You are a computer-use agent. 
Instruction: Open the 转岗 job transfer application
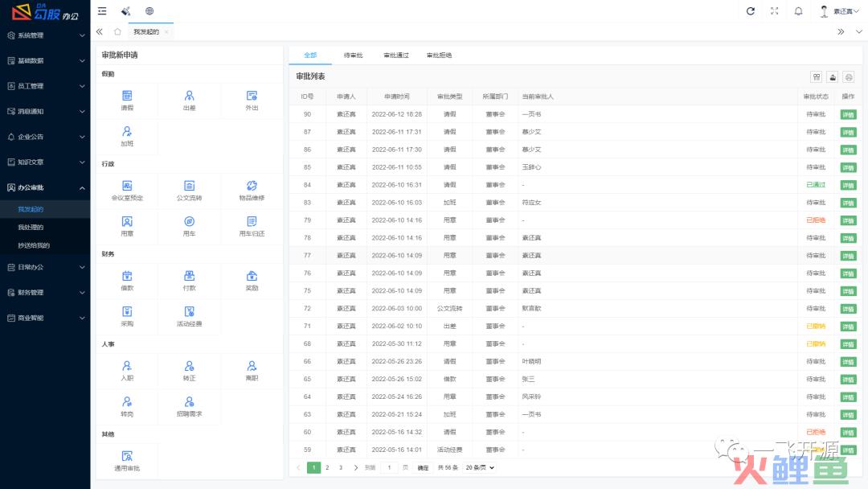pos(127,407)
